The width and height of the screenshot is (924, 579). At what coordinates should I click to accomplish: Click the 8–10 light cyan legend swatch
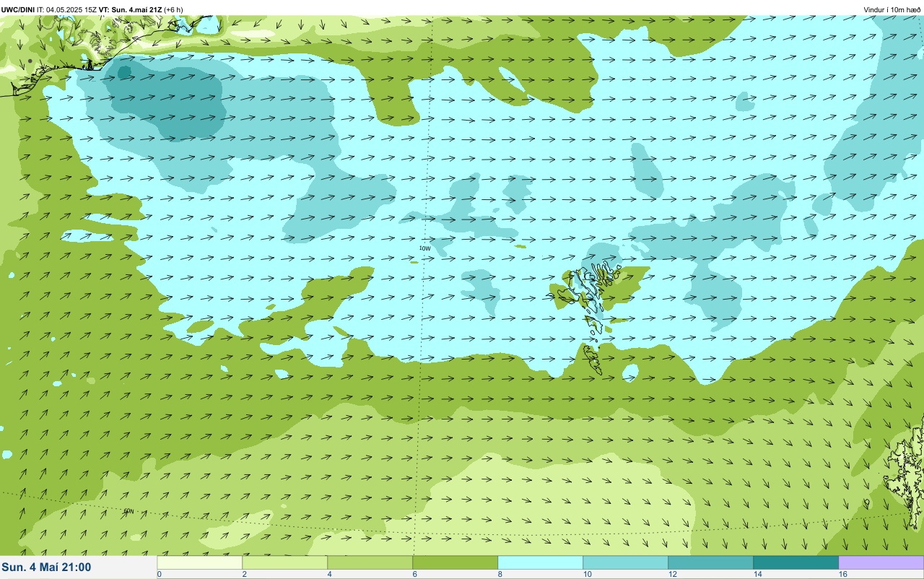(541, 562)
